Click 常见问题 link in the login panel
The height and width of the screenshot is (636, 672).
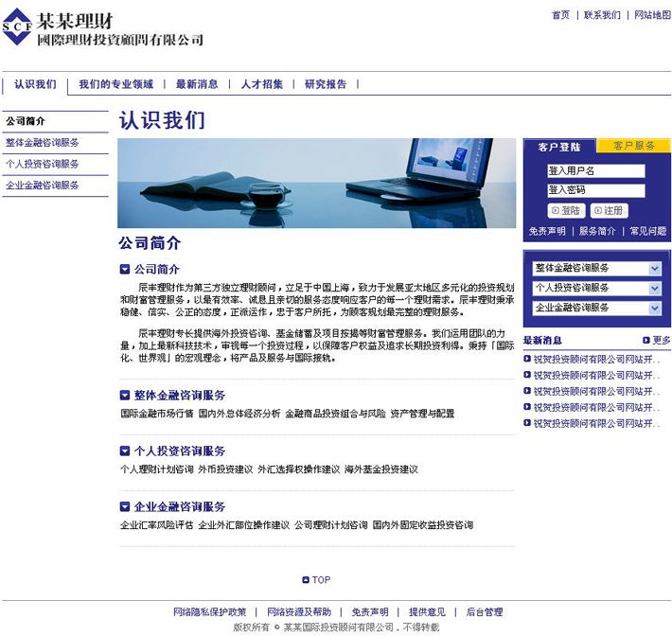point(648,232)
